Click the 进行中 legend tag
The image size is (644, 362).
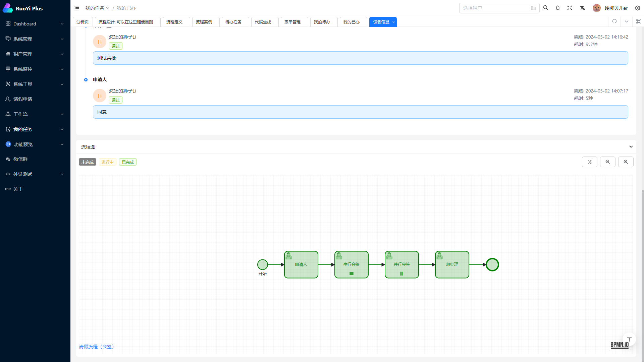coord(108,162)
